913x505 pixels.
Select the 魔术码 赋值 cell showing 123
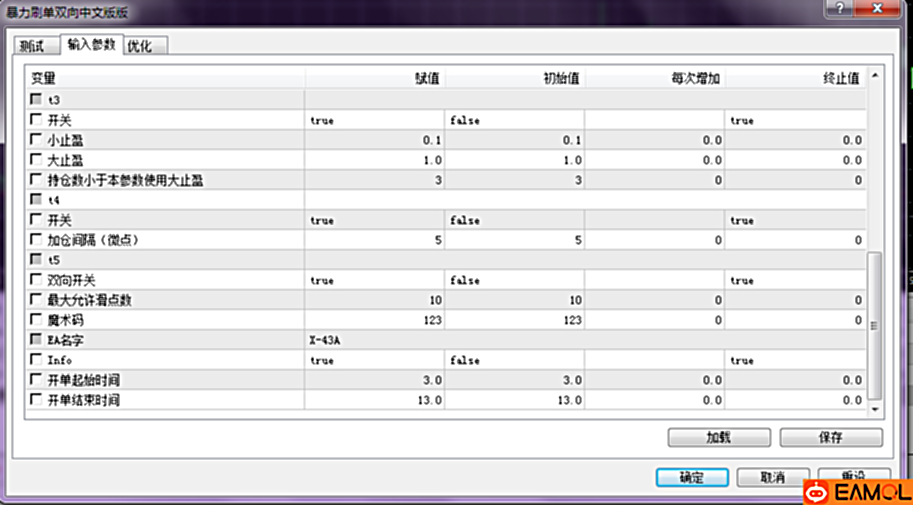tap(376, 320)
